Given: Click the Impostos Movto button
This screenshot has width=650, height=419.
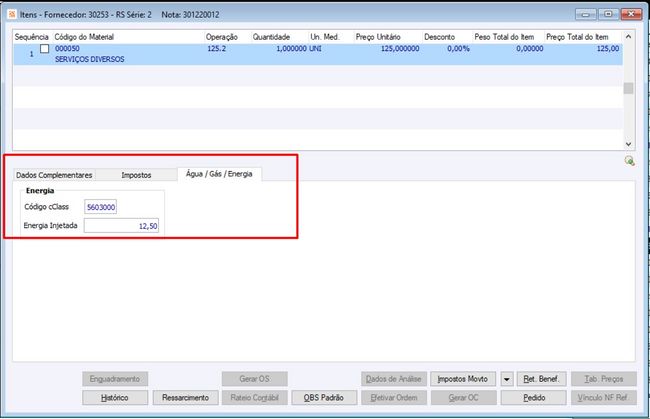Looking at the screenshot, I should pyautogui.click(x=463, y=379).
